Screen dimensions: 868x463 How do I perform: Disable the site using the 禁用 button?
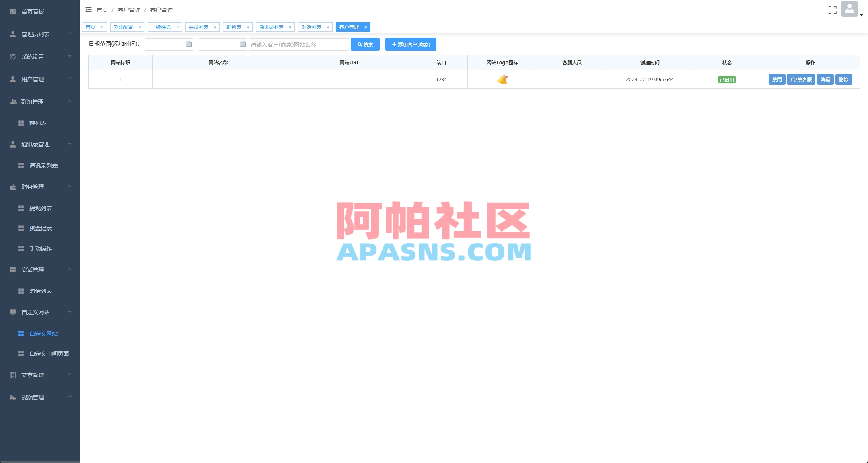coord(777,79)
